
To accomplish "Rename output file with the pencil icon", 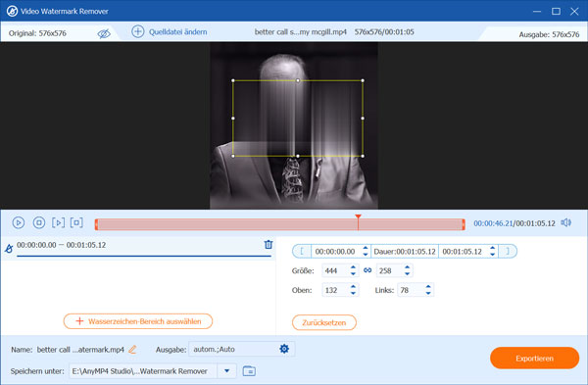I will click(x=132, y=350).
